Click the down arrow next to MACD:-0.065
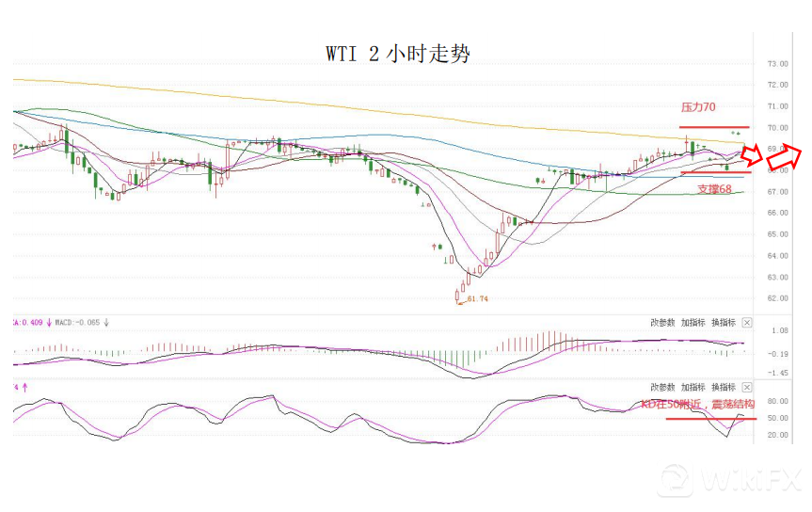The width and height of the screenshot is (812, 512). point(106,322)
